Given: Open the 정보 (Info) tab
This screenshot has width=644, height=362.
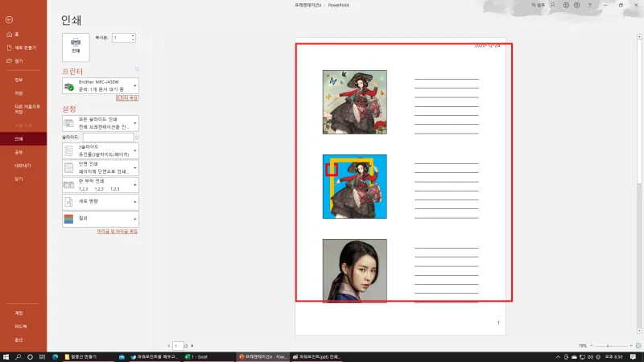Looking at the screenshot, I should tap(23, 80).
